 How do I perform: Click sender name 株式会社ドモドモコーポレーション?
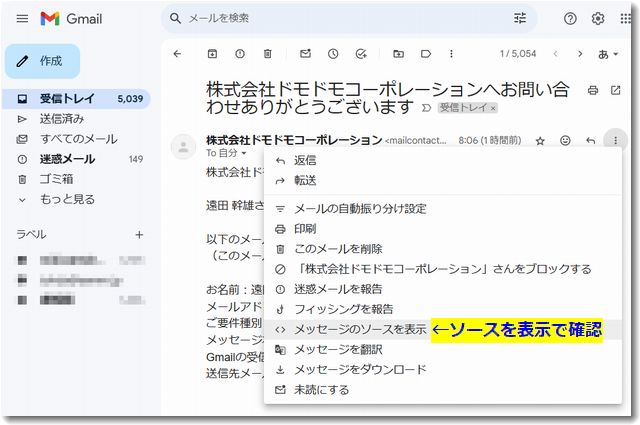coord(294,140)
